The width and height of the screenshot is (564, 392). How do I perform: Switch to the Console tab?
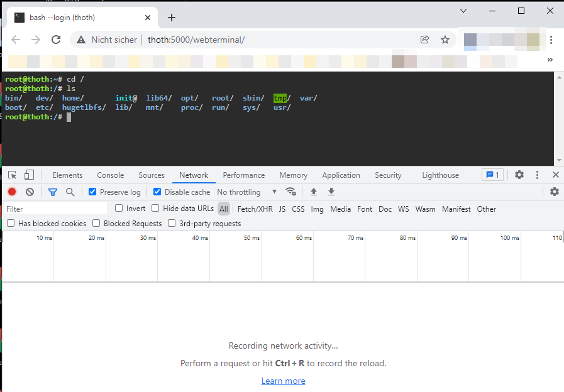click(x=111, y=175)
